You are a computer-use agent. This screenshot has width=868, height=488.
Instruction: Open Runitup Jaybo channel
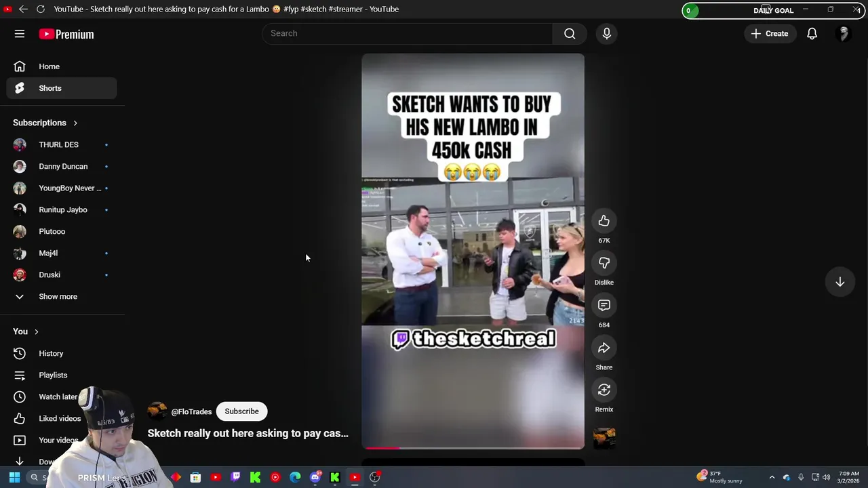pos(62,209)
